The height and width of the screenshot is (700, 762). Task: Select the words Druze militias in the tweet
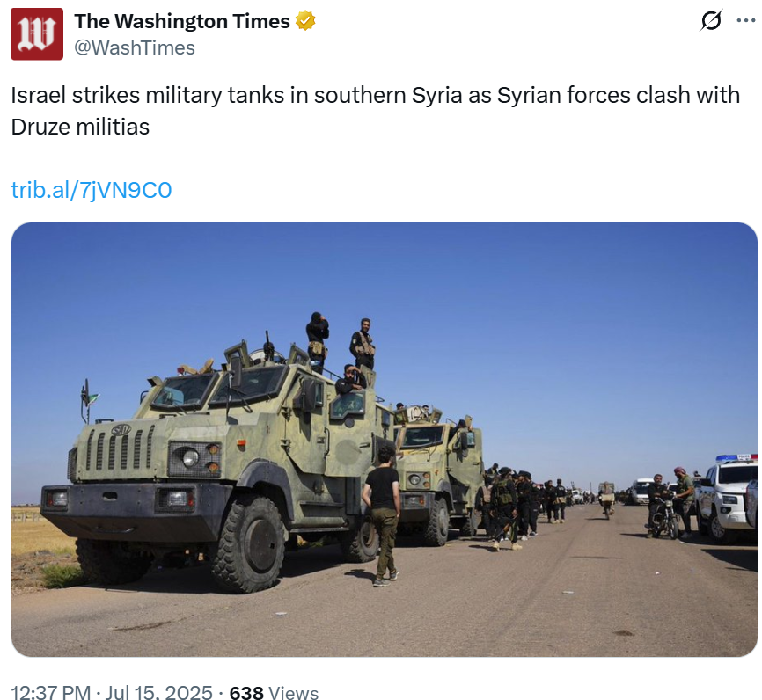point(80,128)
